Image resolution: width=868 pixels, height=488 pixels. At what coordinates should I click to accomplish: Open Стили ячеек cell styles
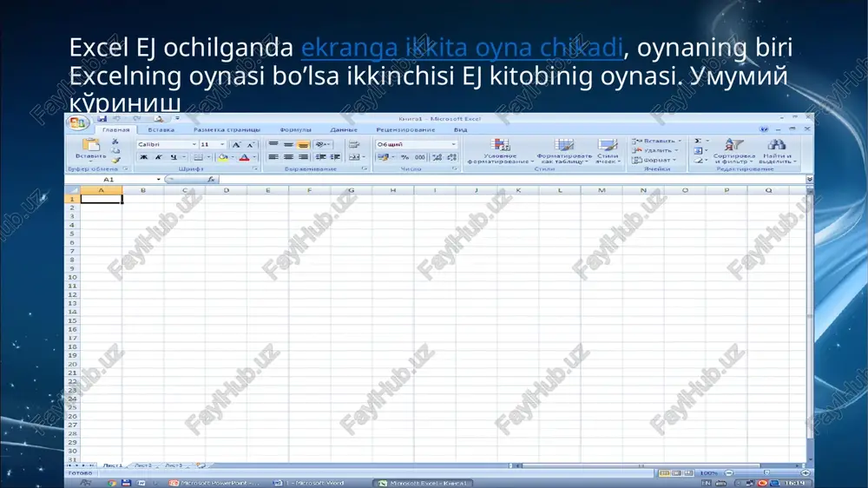coord(608,151)
